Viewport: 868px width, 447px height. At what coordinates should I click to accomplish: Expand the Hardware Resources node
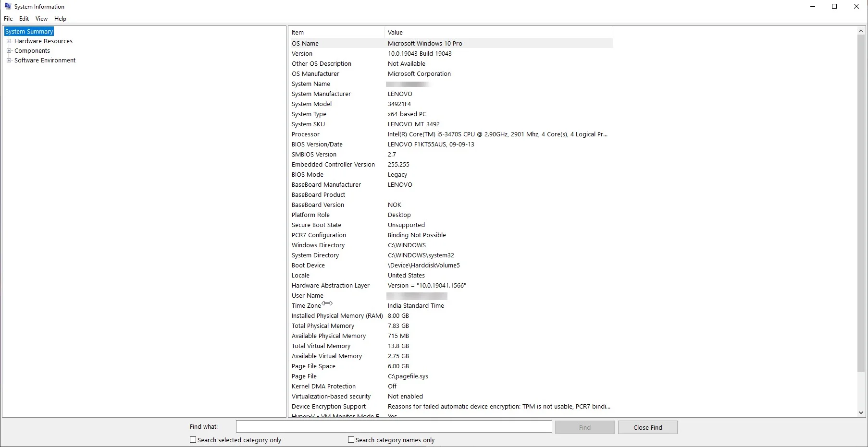[9, 41]
